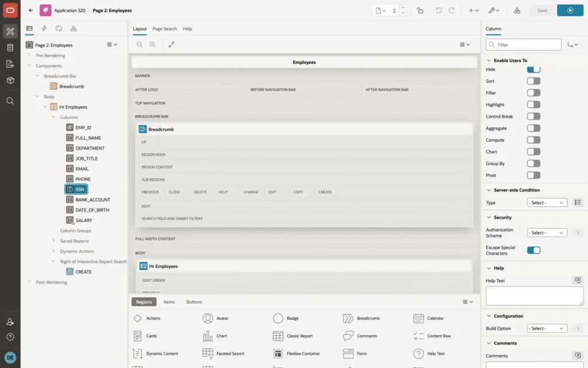Enable the Control Break switch
588x368 pixels.
[x=533, y=116]
